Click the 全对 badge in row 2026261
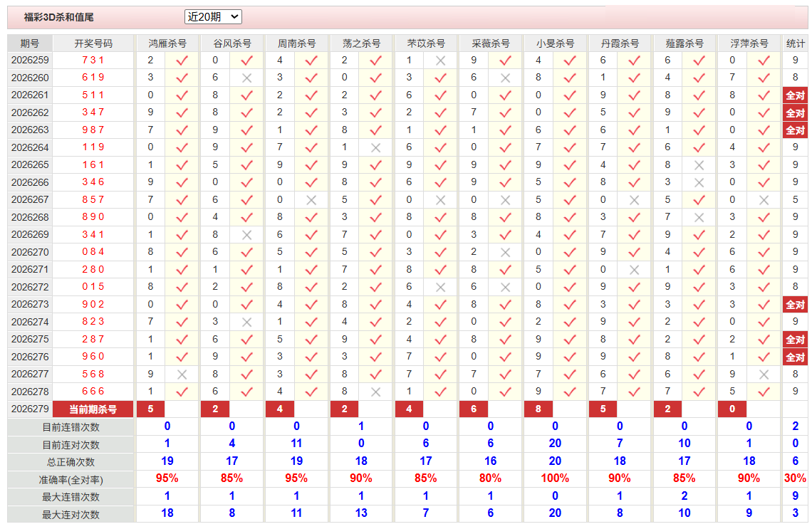 pyautogui.click(x=796, y=95)
